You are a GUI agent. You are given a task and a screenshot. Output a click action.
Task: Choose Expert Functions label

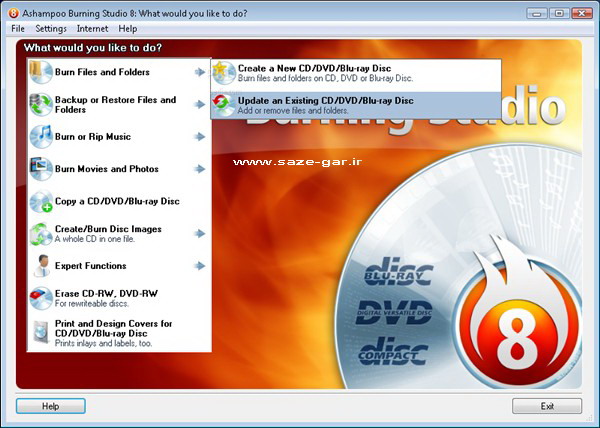(x=91, y=266)
